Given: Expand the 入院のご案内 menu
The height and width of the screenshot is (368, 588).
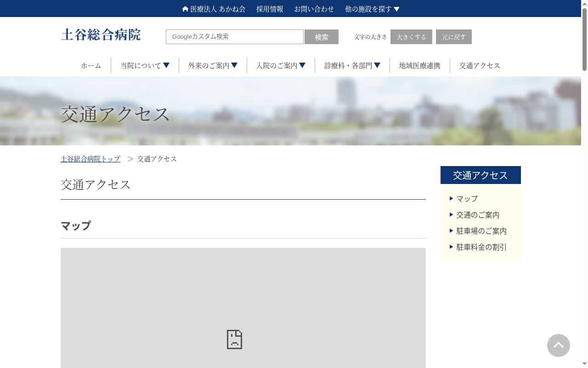Looking at the screenshot, I should click(x=281, y=65).
